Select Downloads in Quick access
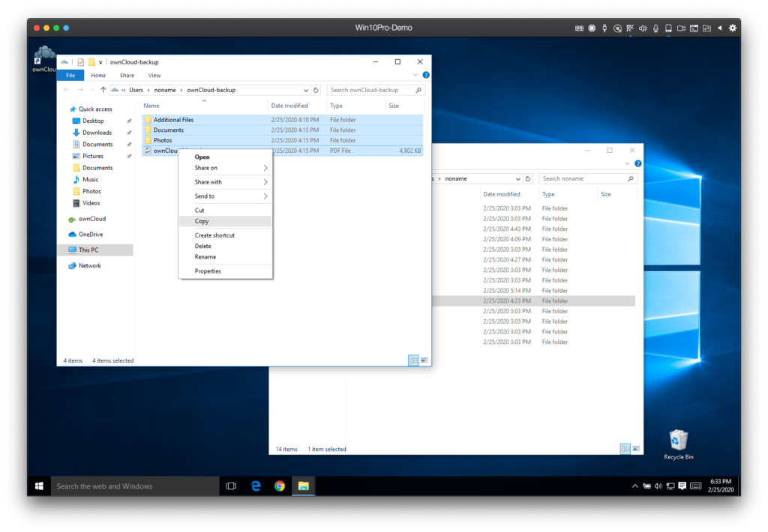This screenshot has width=768, height=532. pyautogui.click(x=97, y=133)
